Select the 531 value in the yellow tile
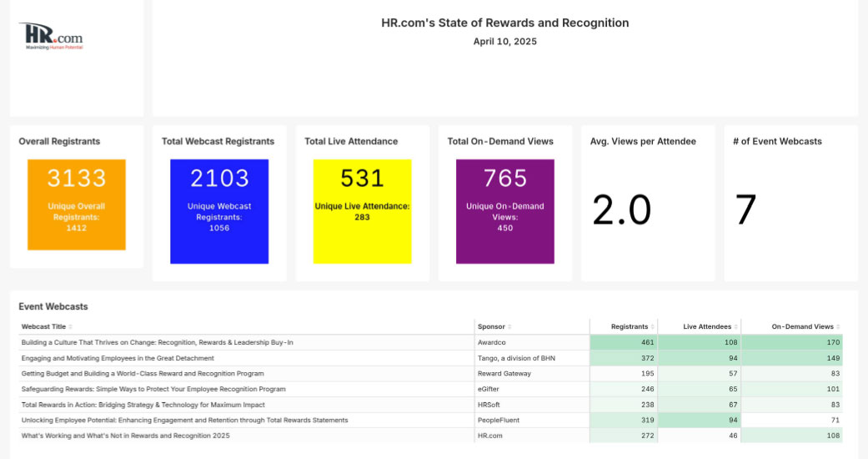Screen dimensions: 868x459 click(x=362, y=178)
